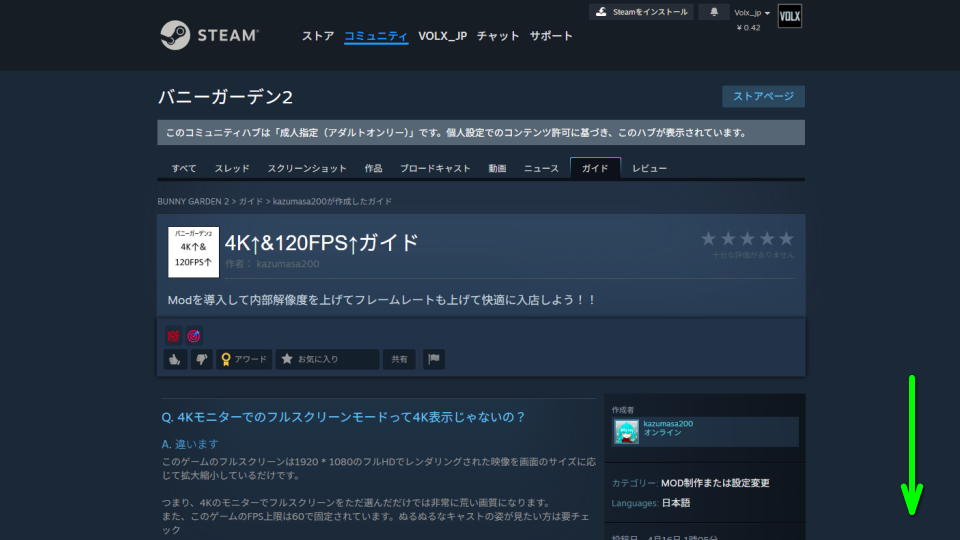This screenshot has height=540, width=960.
Task: Switch to the スクリーンショット tab
Action: pos(307,168)
